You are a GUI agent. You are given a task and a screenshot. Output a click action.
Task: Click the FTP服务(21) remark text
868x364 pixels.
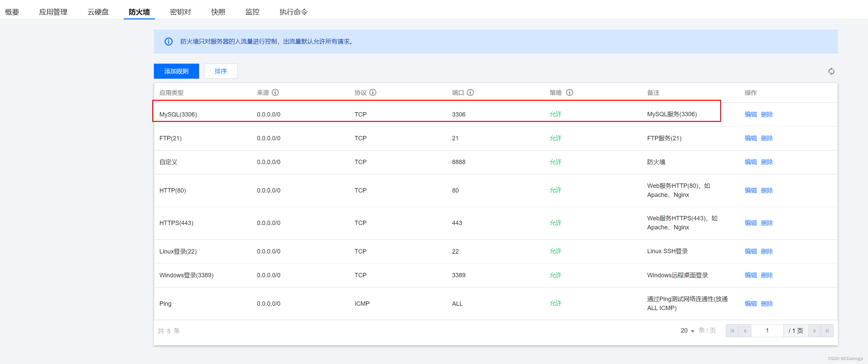tap(664, 138)
